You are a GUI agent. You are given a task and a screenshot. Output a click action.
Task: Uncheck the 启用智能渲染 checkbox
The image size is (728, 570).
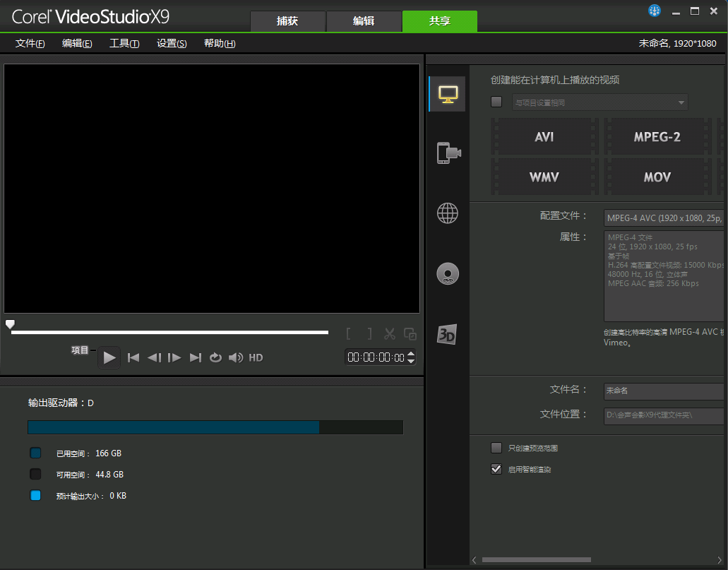(496, 469)
